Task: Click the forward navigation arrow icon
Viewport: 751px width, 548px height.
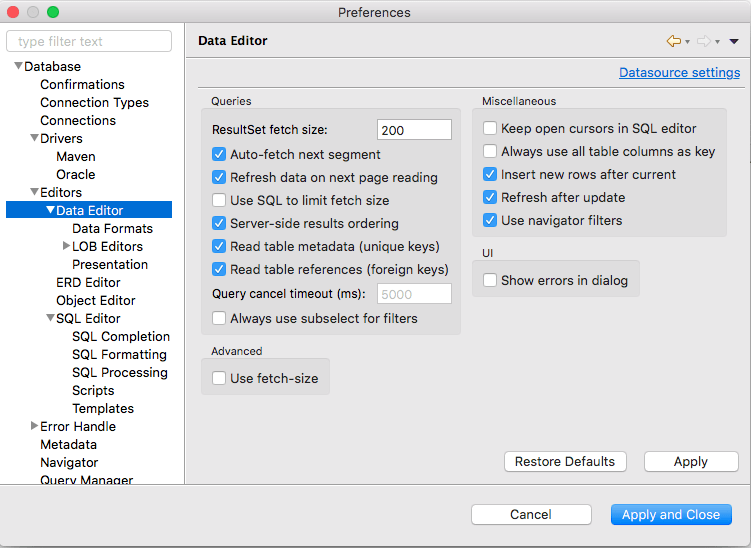Action: pyautogui.click(x=704, y=41)
